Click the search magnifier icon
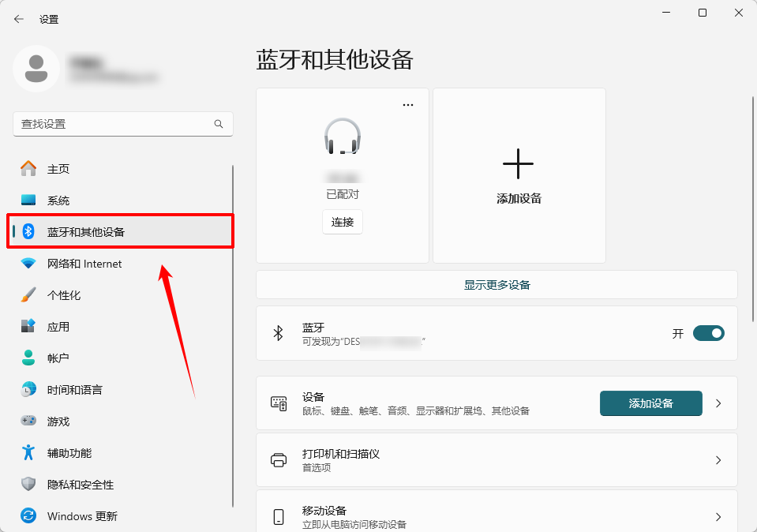Viewport: 757px width, 532px height. point(219,124)
